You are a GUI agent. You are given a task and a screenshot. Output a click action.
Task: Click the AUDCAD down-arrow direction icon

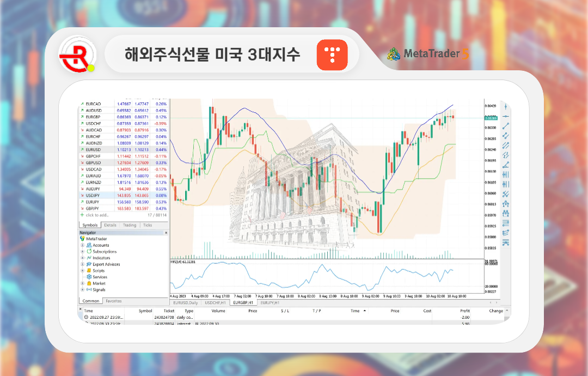click(x=82, y=130)
